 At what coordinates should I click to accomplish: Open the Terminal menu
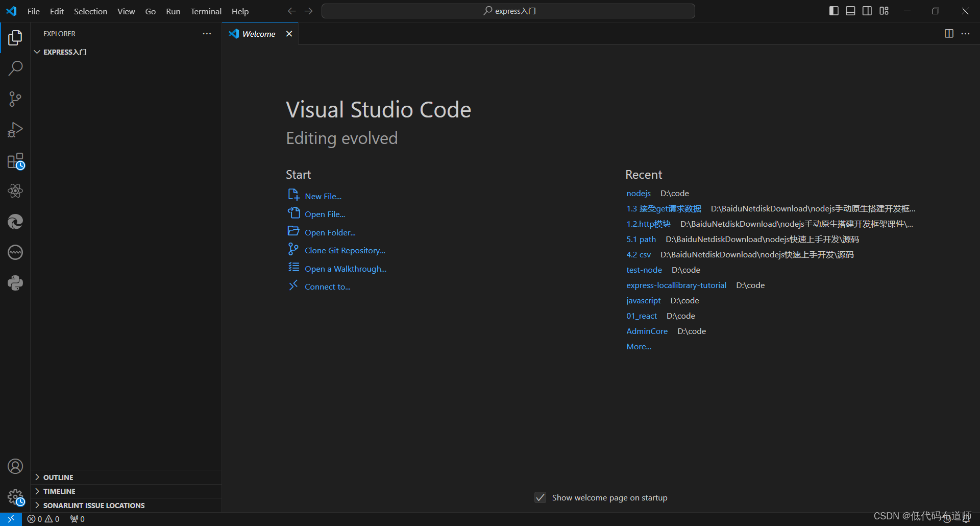206,11
